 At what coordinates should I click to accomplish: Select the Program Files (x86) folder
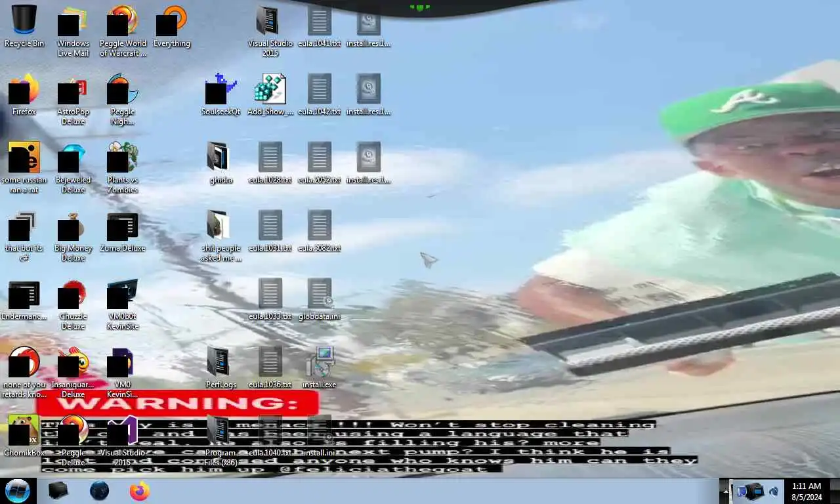221,440
